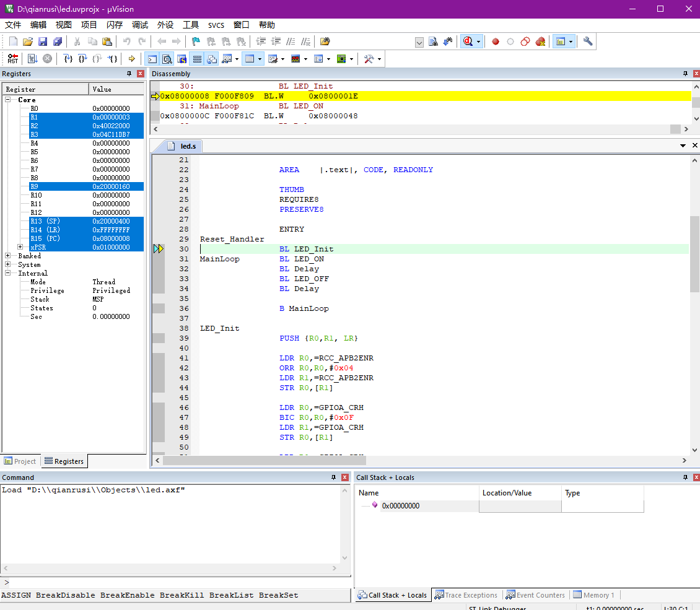This screenshot has height=610, width=700.
Task: Switch to Event Counters tab
Action: tap(535, 595)
